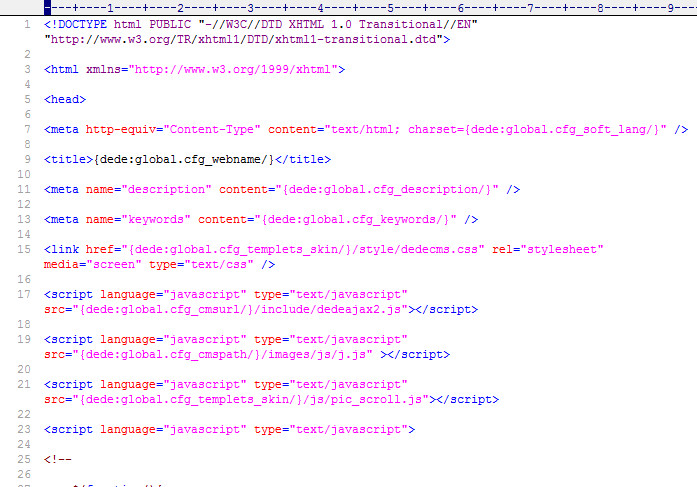Click the ruler at column mark 8
The height and width of the screenshot is (487, 697).
point(601,8)
